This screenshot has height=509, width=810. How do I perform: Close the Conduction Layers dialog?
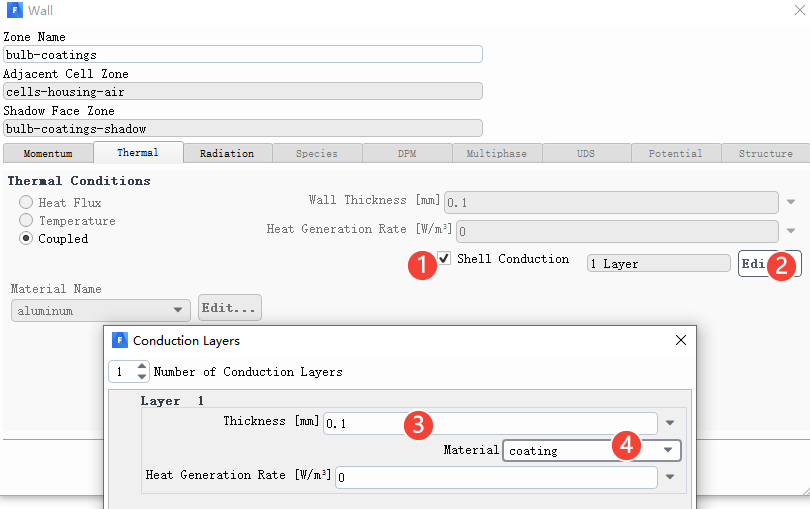point(681,340)
